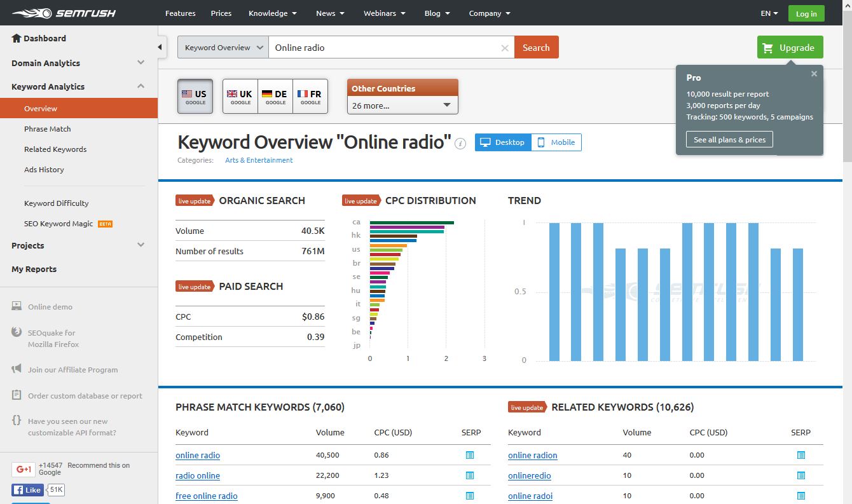The height and width of the screenshot is (504, 852).
Task: Open the Keyword Overview report type dropdown
Action: [223, 48]
